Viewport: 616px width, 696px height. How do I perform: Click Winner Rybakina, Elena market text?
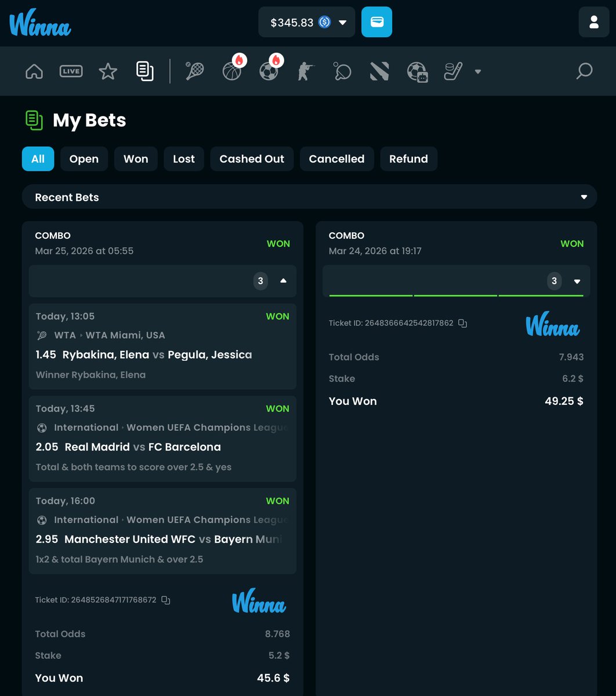click(90, 375)
